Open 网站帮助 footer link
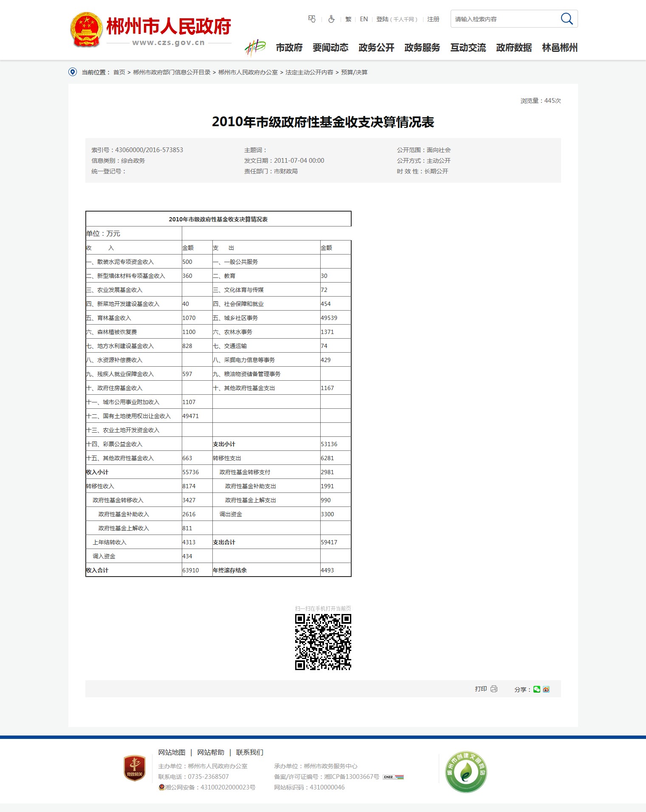 click(211, 752)
